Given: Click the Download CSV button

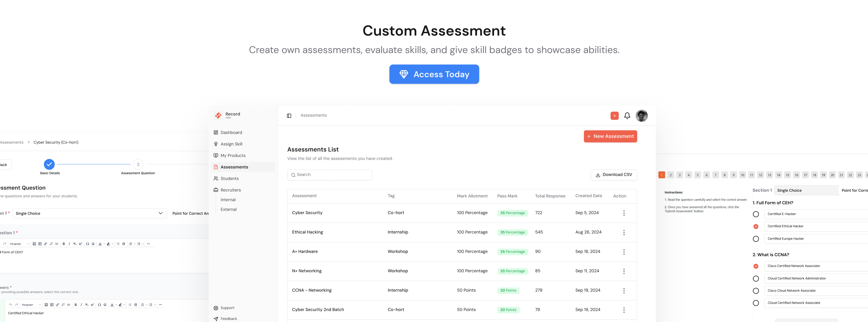Looking at the screenshot, I should point(614,175).
